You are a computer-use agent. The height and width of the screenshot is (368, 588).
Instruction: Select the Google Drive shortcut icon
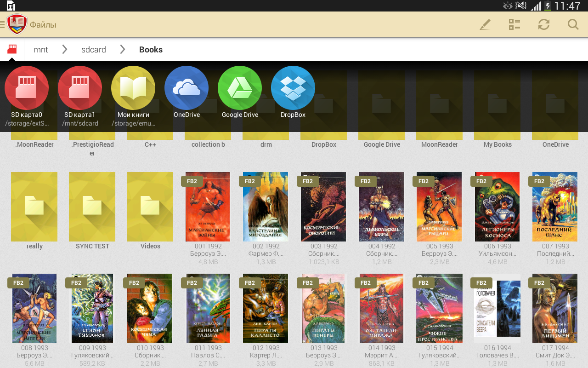click(240, 88)
